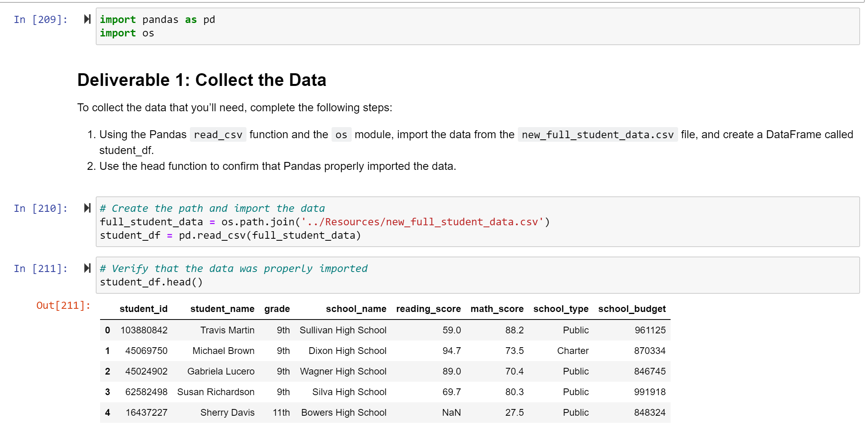
Task: Click the 'Susan Richardson' cell
Action: coord(216,392)
